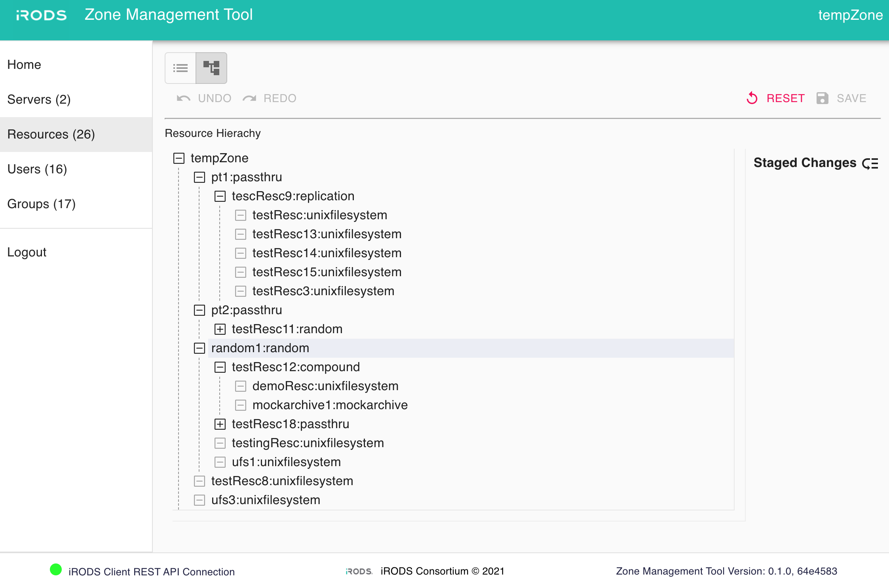Open the Servers (2) menu item
The width and height of the screenshot is (889, 588).
(x=39, y=99)
